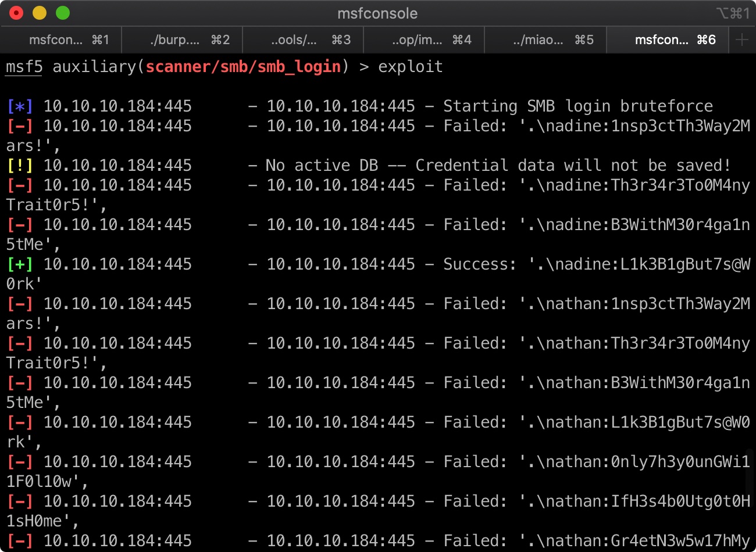
Task: Click nathan:IfH3s4b0Utg0t0H failed credential
Action: coord(648,501)
